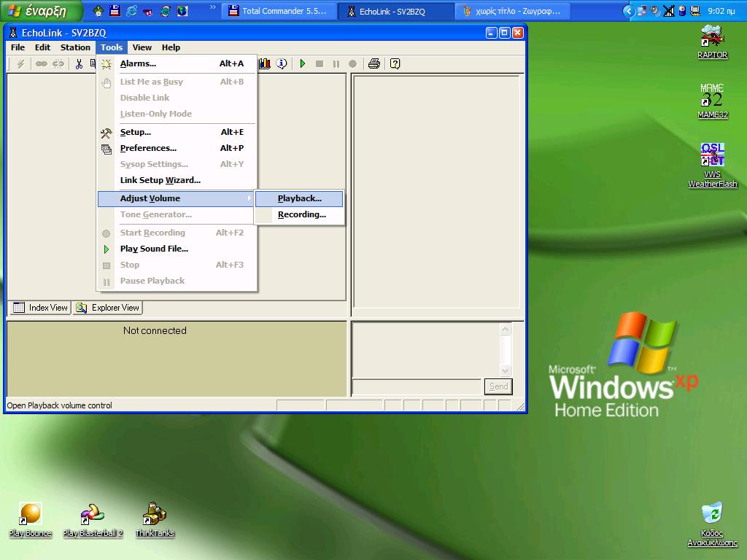Expand the quick launch overflow chevron

[212, 7]
